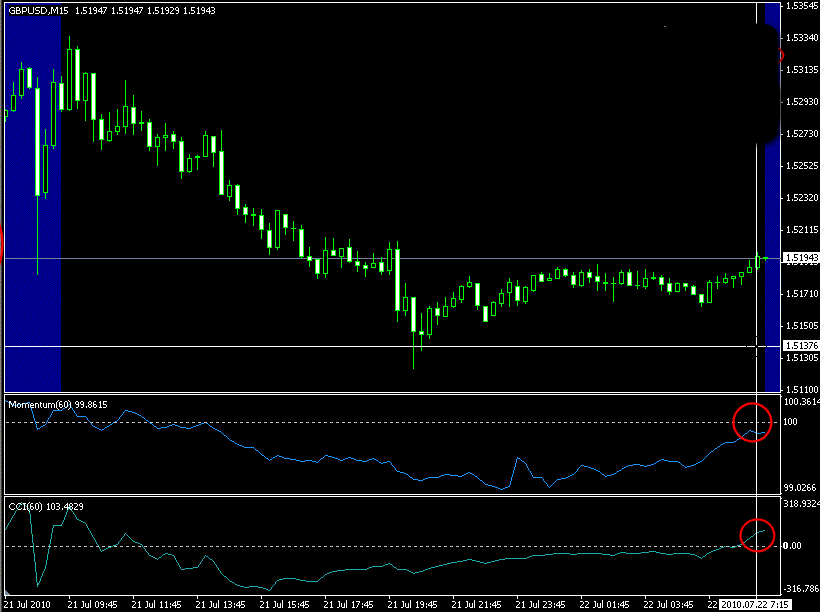
Task: Click the price scale value 1.53545
Action: coord(802,6)
